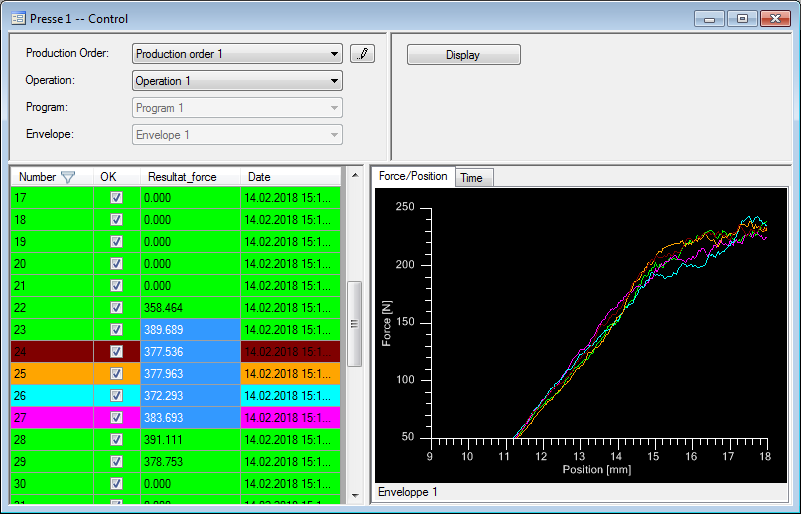Click the force value 391.111
The height and width of the screenshot is (514, 801).
(190, 439)
